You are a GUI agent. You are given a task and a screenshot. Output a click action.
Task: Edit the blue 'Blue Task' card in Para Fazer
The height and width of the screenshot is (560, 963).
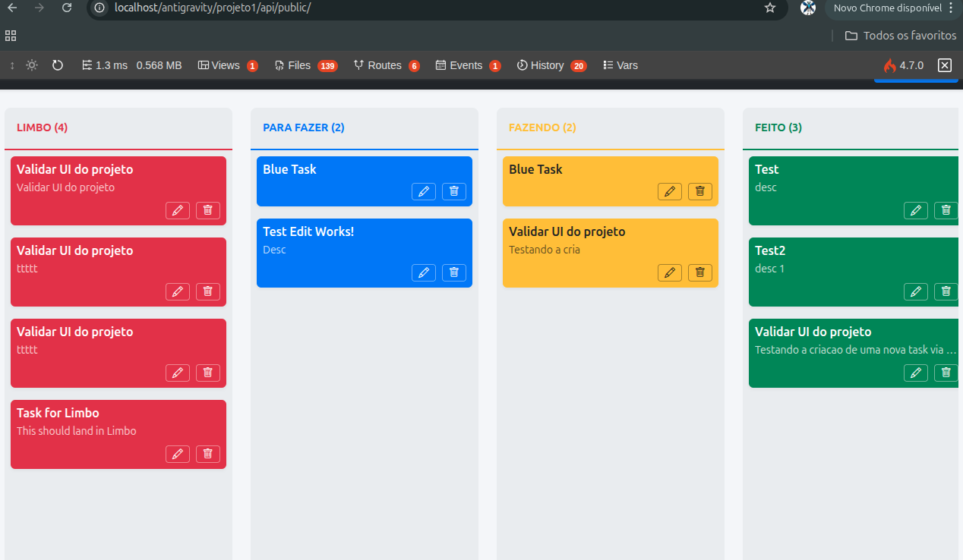(424, 191)
